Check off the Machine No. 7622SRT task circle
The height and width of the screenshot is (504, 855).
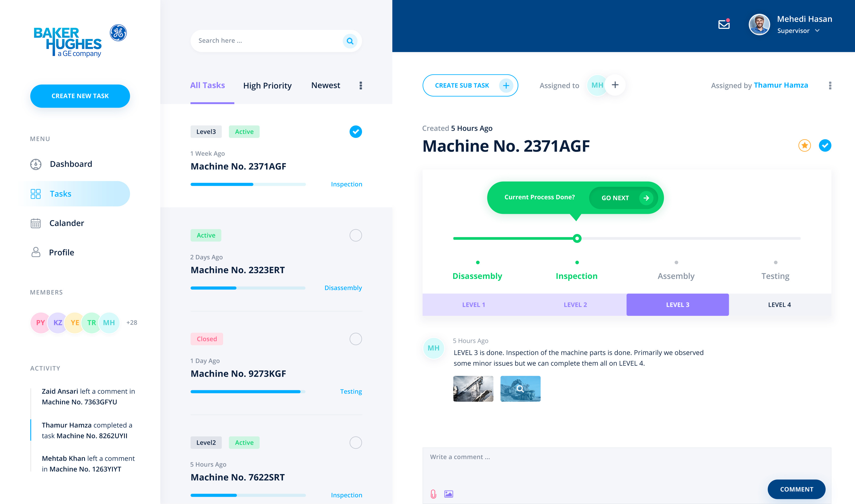(355, 443)
